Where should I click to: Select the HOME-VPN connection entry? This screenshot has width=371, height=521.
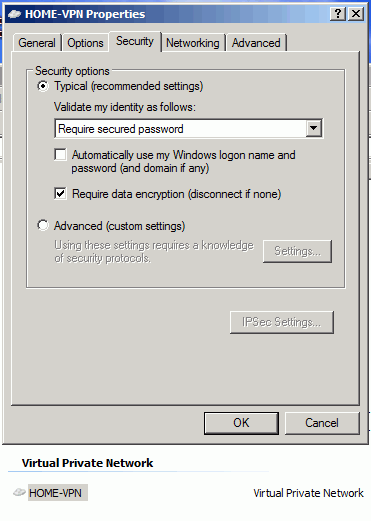(x=55, y=493)
